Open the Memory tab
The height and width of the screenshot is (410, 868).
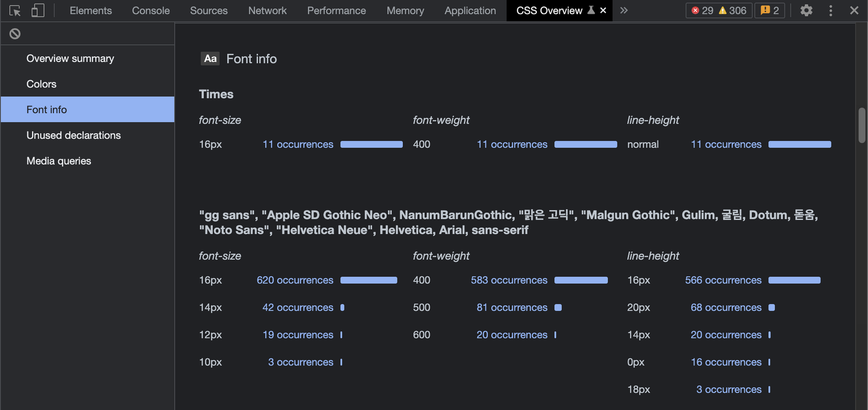[x=405, y=10]
